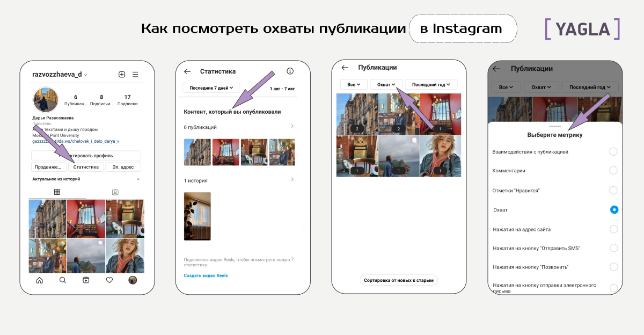Open the Охват metric dropdown in third phone
Screen dimensions: 644x335
(386, 84)
